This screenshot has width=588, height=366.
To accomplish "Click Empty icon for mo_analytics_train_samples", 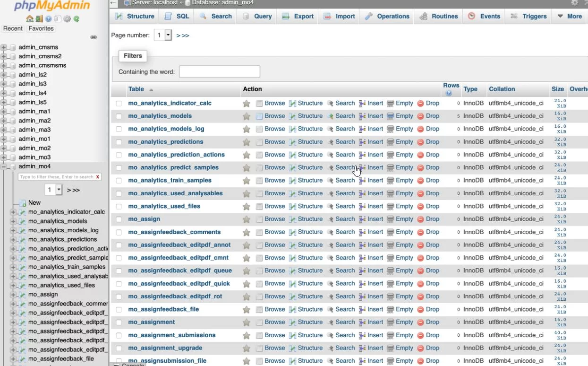I will coord(390,181).
